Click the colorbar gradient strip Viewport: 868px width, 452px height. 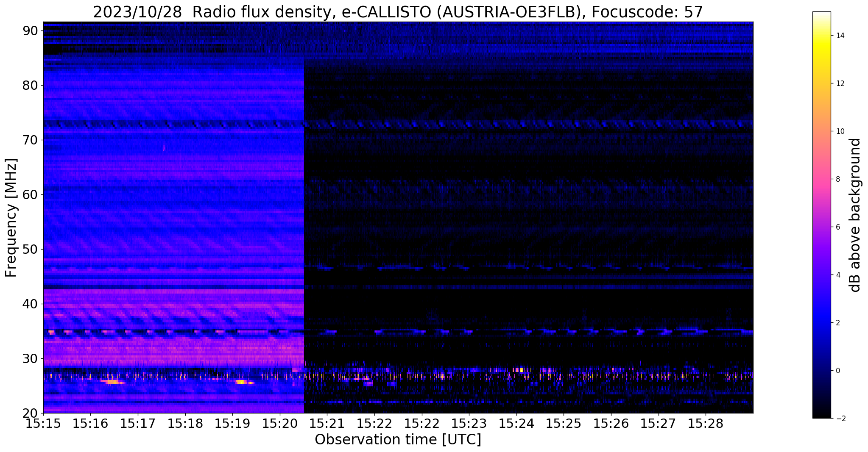point(821,215)
